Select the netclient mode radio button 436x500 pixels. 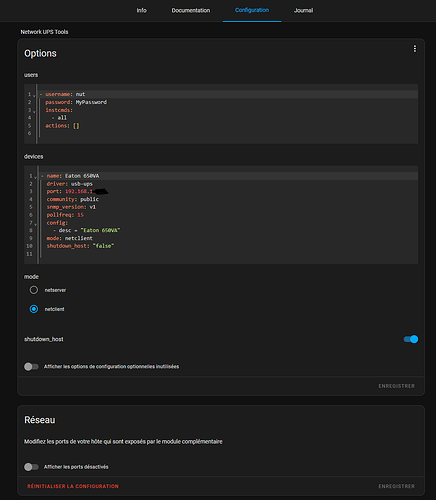pyautogui.click(x=34, y=309)
